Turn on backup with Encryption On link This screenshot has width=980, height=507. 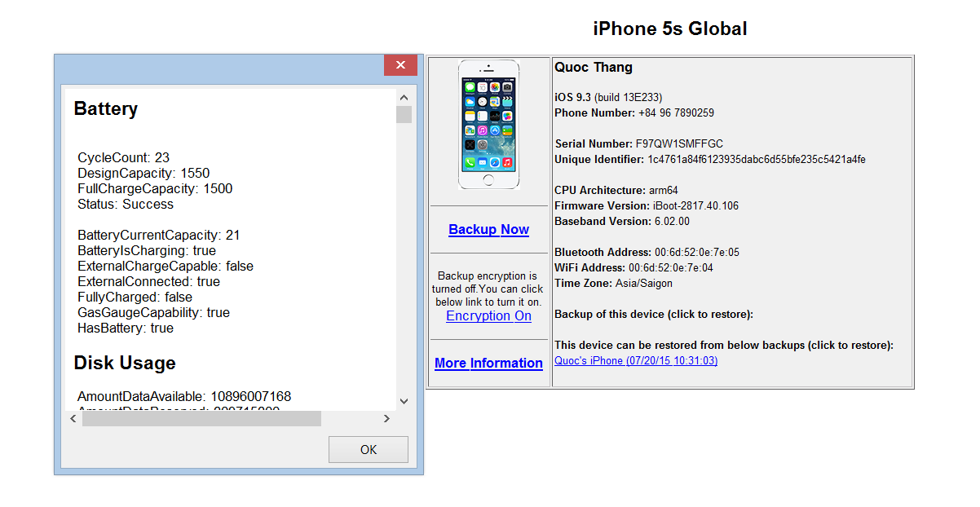[489, 316]
